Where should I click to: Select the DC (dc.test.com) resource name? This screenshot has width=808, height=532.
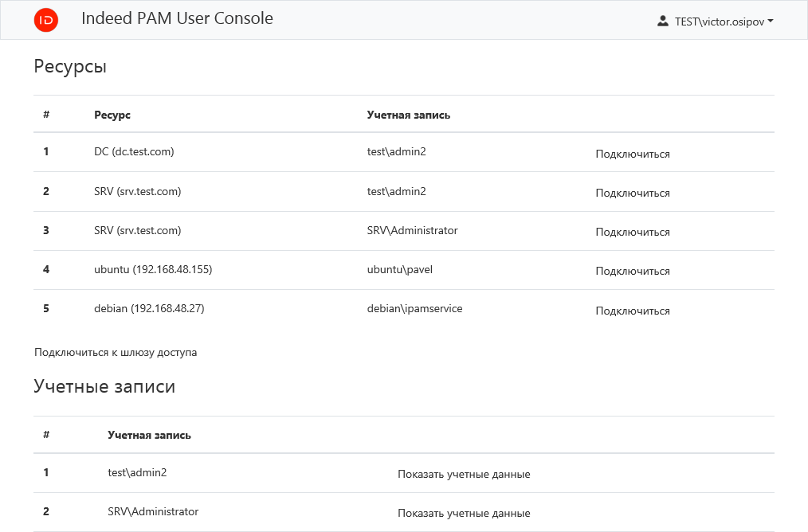134,151
